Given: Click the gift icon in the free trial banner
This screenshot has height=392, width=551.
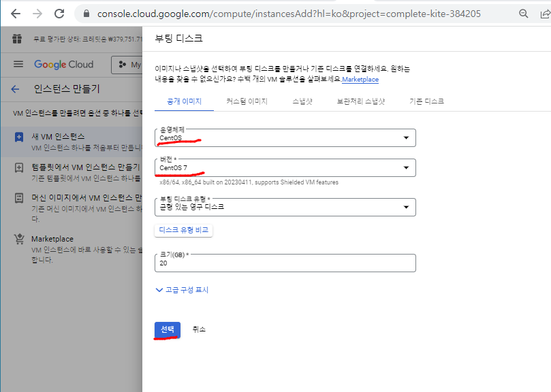Looking at the screenshot, I should (x=17, y=39).
